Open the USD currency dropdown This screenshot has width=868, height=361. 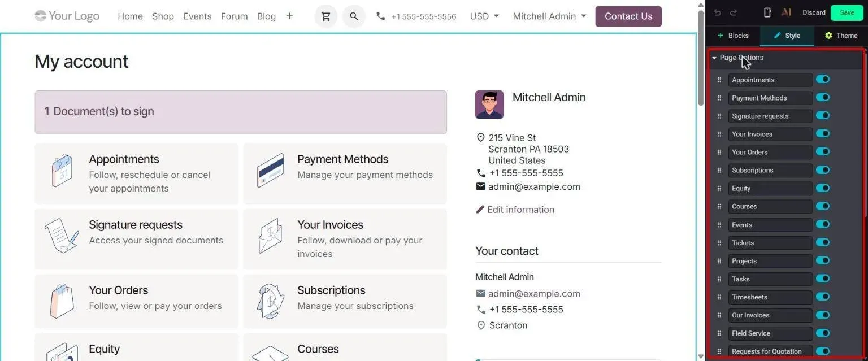tap(485, 16)
